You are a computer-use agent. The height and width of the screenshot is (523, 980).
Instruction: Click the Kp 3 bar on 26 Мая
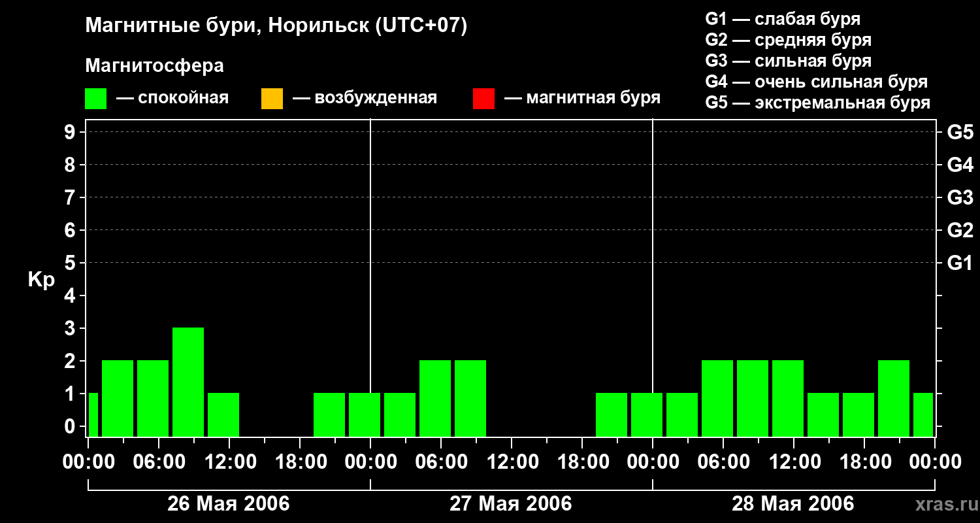coord(188,382)
